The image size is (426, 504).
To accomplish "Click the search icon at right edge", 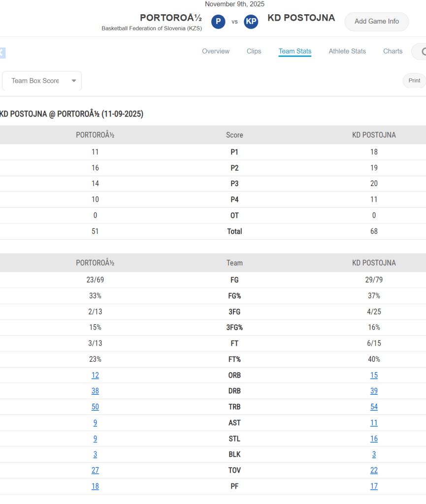I will point(422,52).
